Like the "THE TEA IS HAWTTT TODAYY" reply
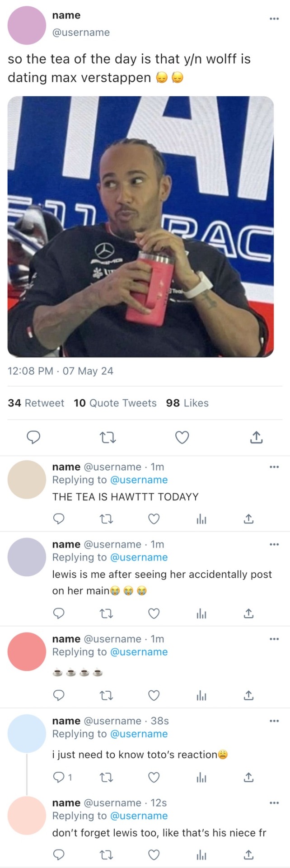The height and width of the screenshot is (868, 290). 154,519
